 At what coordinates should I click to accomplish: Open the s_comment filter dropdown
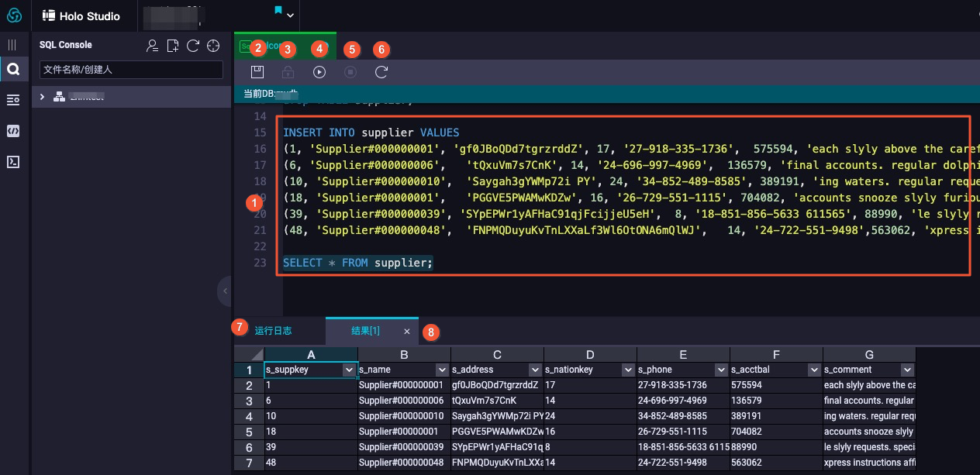(907, 370)
